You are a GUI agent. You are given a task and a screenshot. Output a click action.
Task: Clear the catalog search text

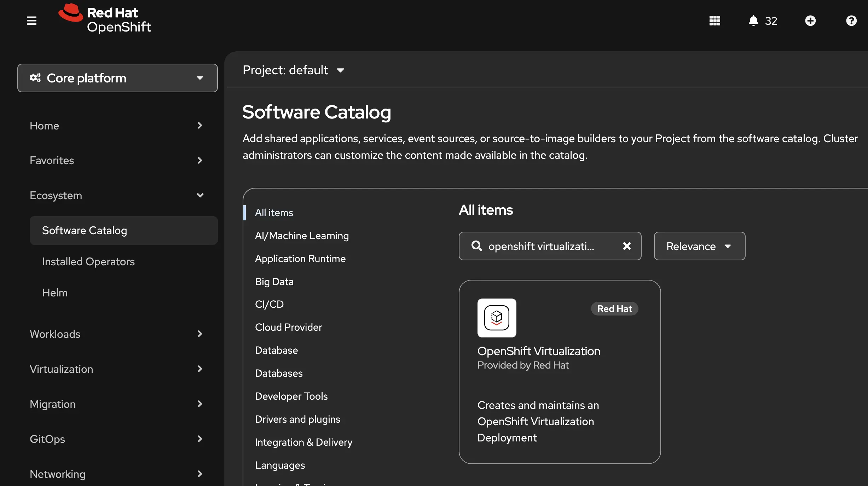[x=626, y=246]
